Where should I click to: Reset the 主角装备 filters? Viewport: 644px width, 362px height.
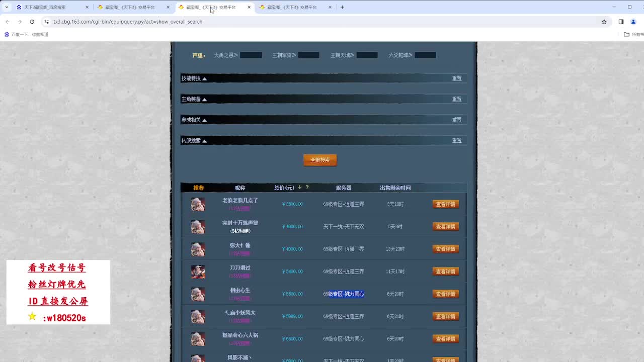tap(457, 99)
